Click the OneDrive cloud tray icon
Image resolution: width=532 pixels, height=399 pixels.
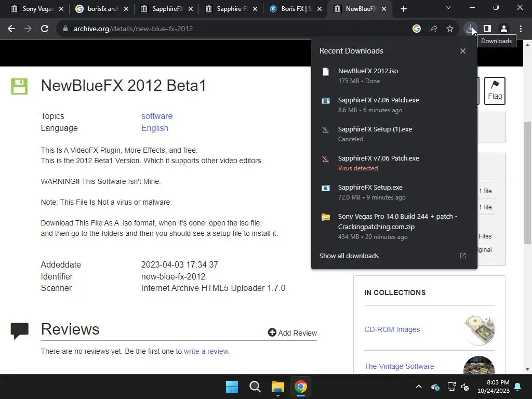coord(435,387)
